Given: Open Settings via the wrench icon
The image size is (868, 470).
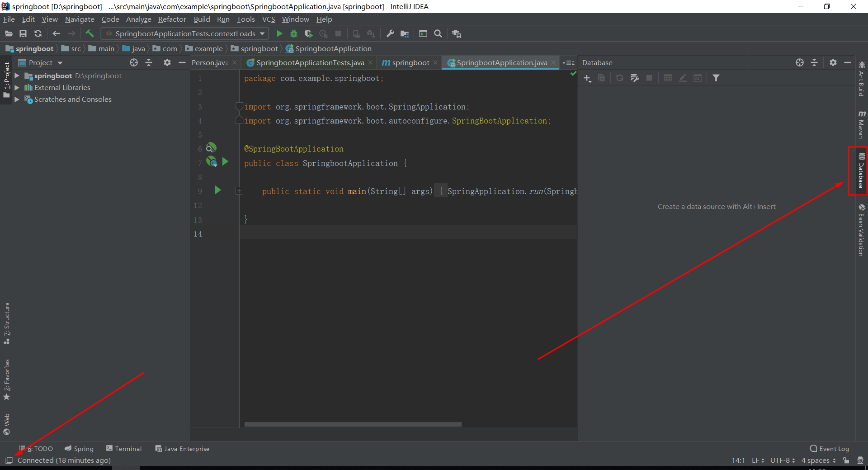Looking at the screenshot, I should 390,33.
